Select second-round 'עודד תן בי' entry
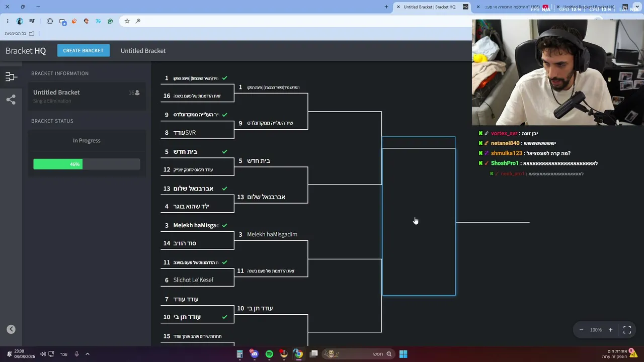644x362 pixels. (271, 308)
